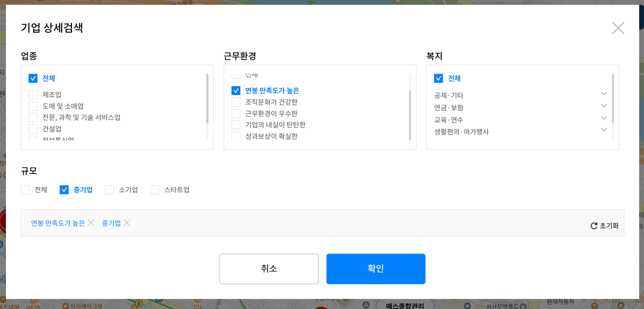Click the 업종 list scrollbar
644x309 pixels.
207,99
